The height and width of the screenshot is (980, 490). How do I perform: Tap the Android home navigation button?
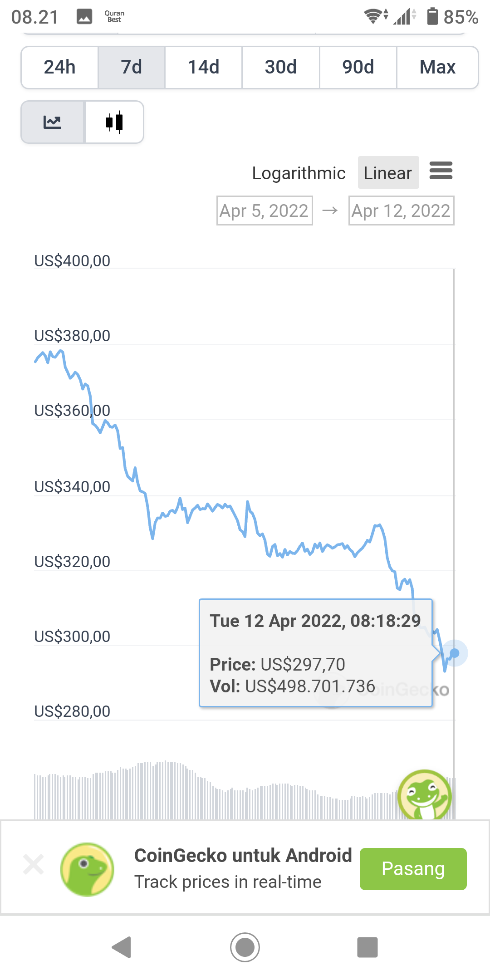click(245, 947)
